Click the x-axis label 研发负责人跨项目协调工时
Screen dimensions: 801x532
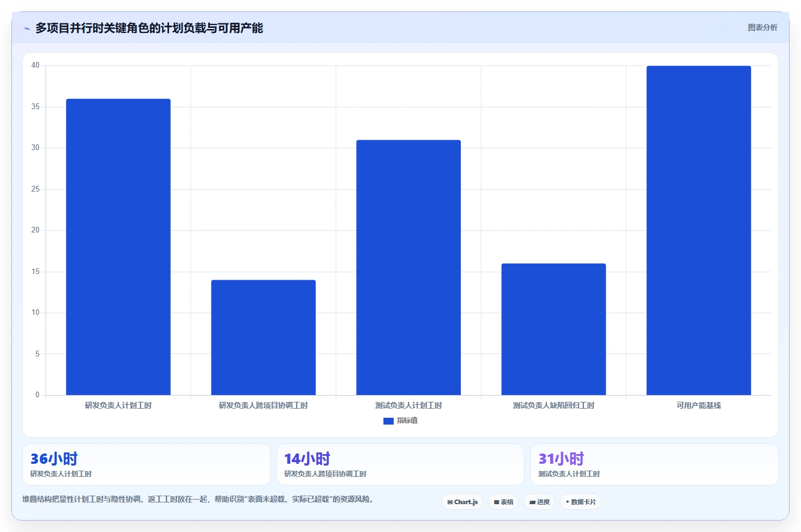(x=263, y=405)
